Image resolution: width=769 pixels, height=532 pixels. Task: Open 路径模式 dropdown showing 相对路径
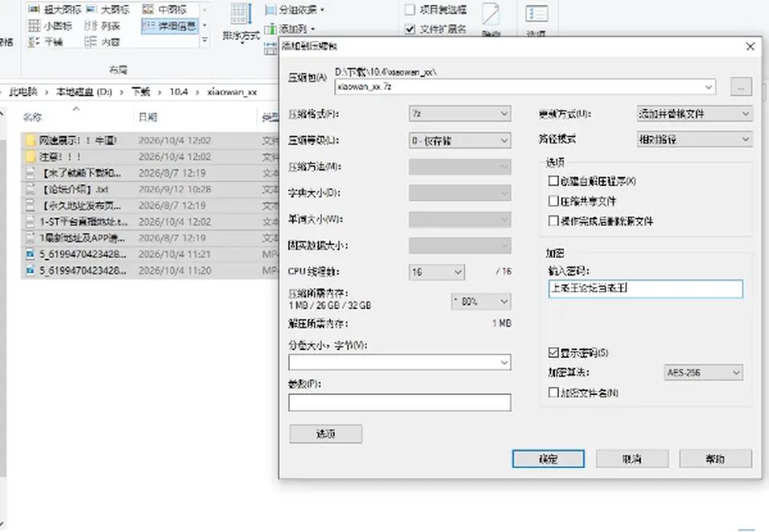(x=694, y=139)
